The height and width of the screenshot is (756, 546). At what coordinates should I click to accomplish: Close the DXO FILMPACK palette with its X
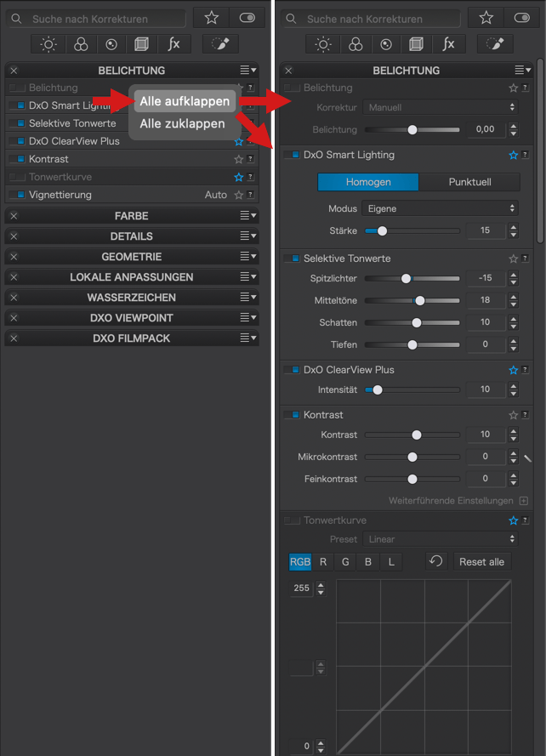pos(14,338)
